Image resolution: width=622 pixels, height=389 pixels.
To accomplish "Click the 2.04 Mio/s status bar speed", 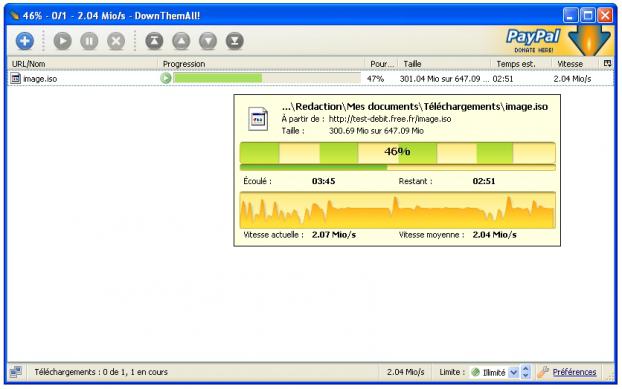I will click(x=405, y=372).
